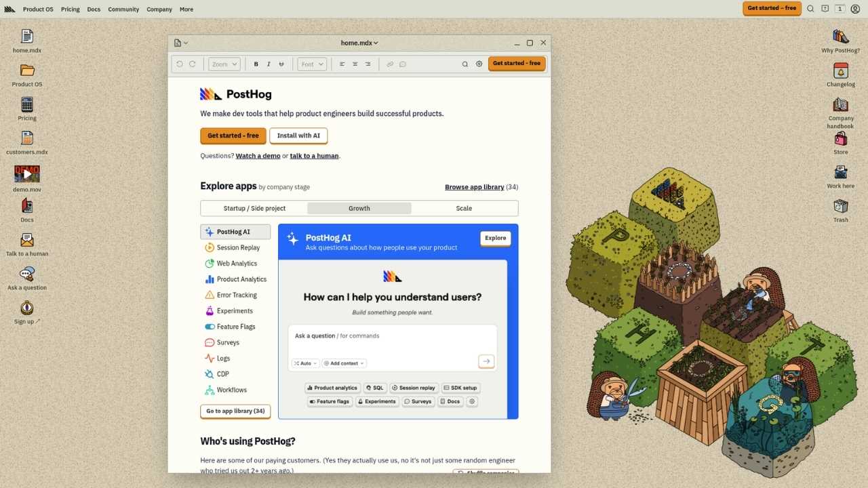Screen dimensions: 868x488
Task: Click the PostHog logo in top bar
Action: pyautogui.click(x=9, y=9)
